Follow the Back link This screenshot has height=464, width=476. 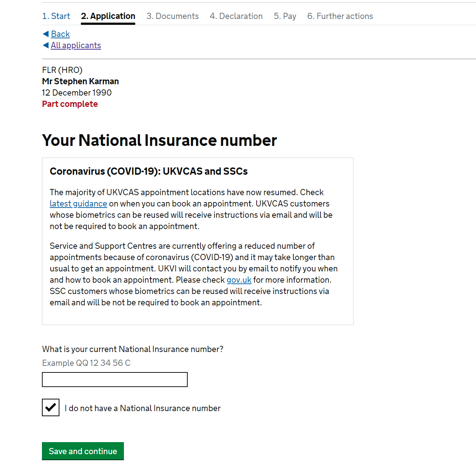coord(60,34)
